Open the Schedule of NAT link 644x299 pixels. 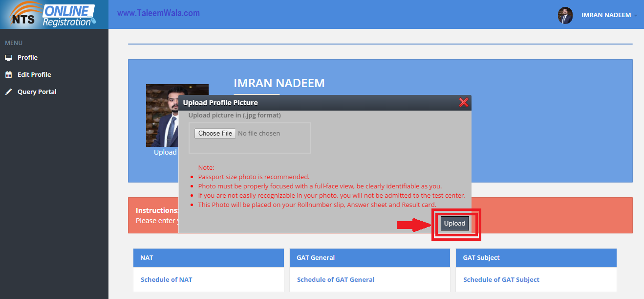click(167, 279)
